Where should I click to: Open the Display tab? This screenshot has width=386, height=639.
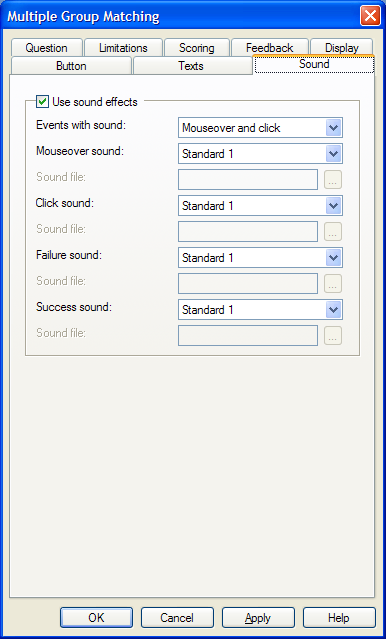[x=342, y=48]
